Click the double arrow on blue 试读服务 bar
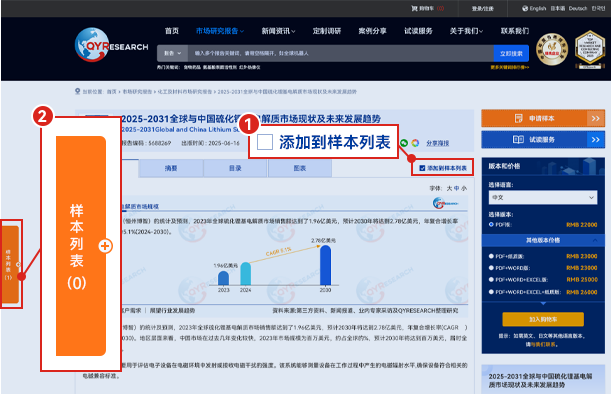The width and height of the screenshot is (611, 394). 595,139
